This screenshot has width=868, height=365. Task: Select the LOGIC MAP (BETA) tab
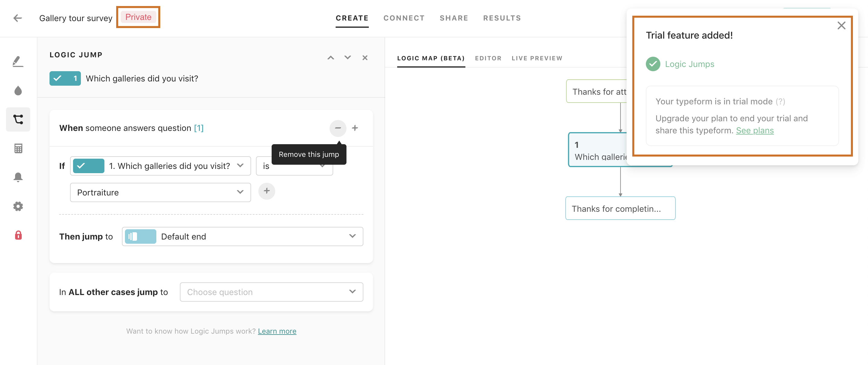click(431, 58)
